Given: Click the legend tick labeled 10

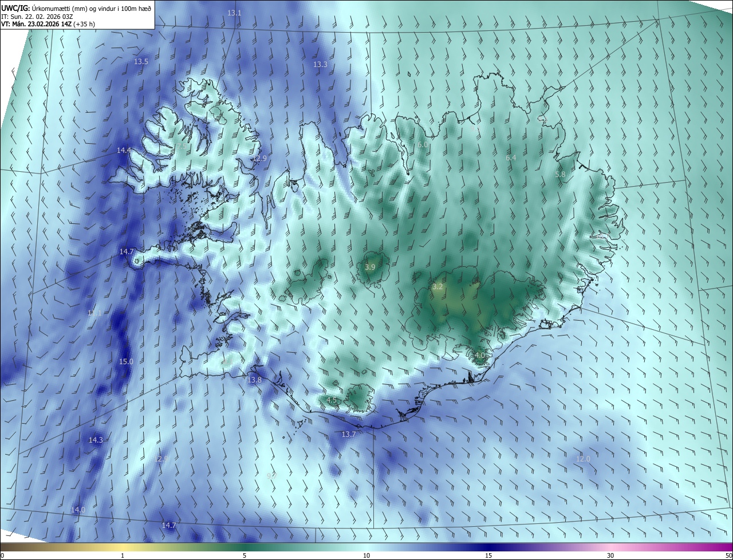Looking at the screenshot, I should [x=366, y=556].
